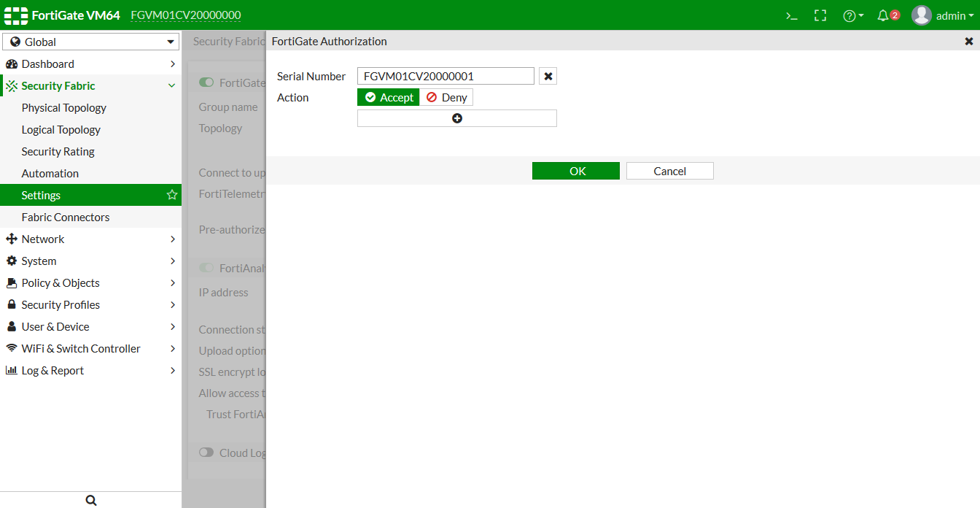
Task: Click the Fortinet logo
Action: click(x=16, y=15)
